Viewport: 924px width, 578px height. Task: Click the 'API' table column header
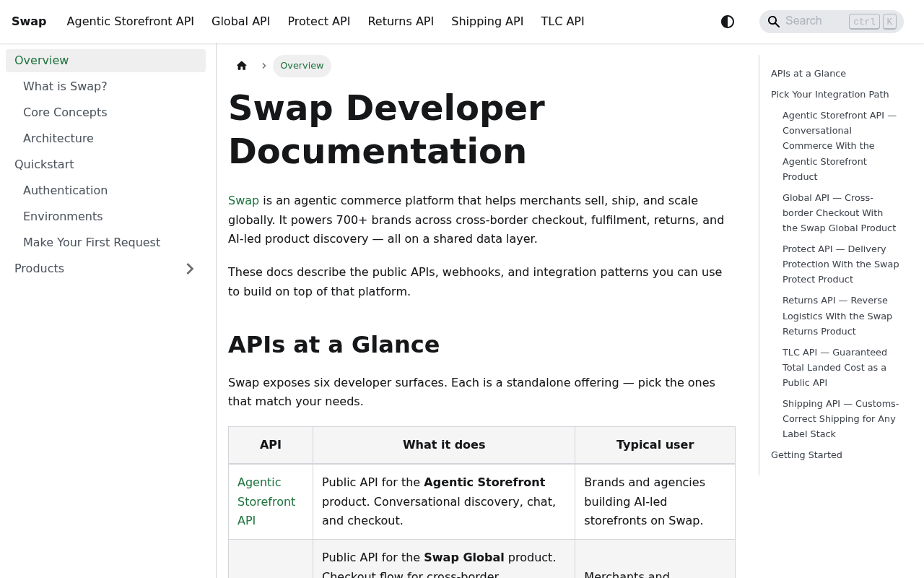[271, 445]
